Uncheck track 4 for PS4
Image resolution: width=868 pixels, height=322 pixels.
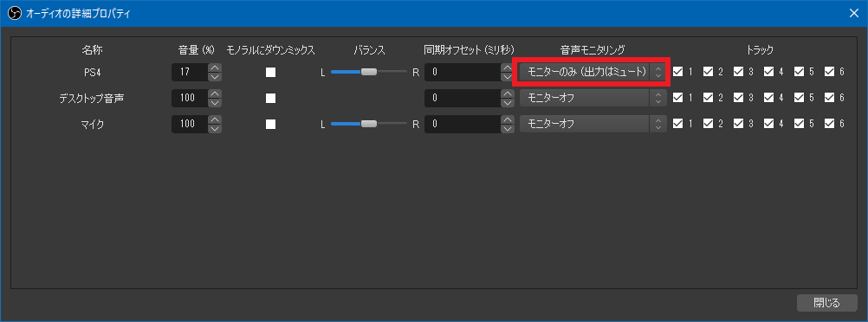click(769, 71)
